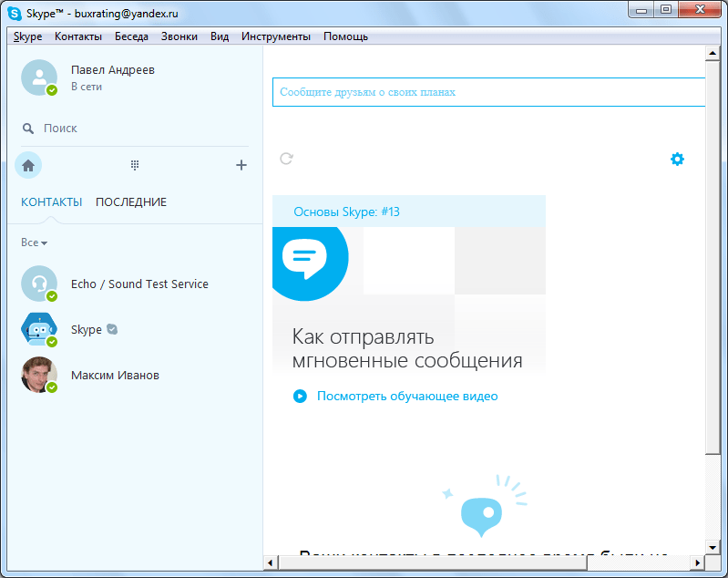Open the Skype menu
The width and height of the screenshot is (728, 578).
tap(28, 36)
